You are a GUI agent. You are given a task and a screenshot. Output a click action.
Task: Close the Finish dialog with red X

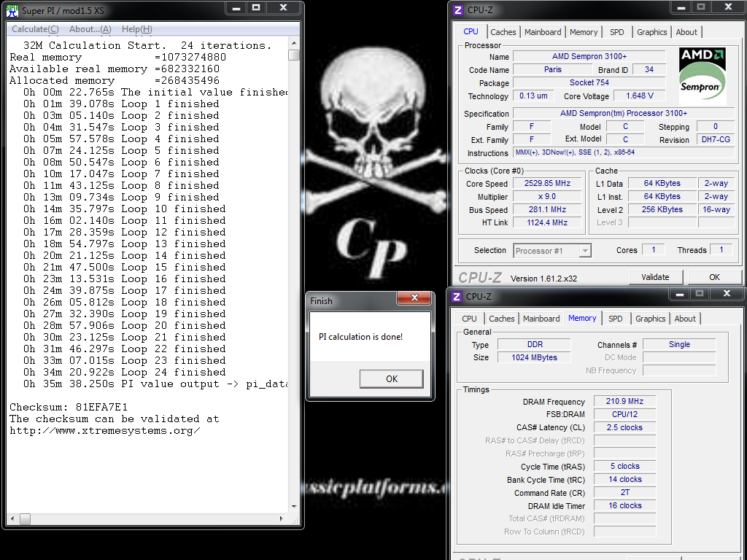pos(414,297)
